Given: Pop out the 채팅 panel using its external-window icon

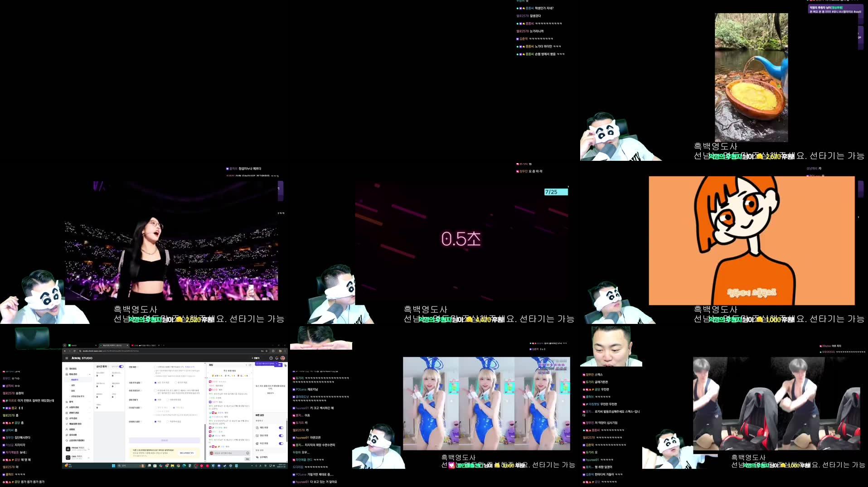Looking at the screenshot, I should [250, 365].
